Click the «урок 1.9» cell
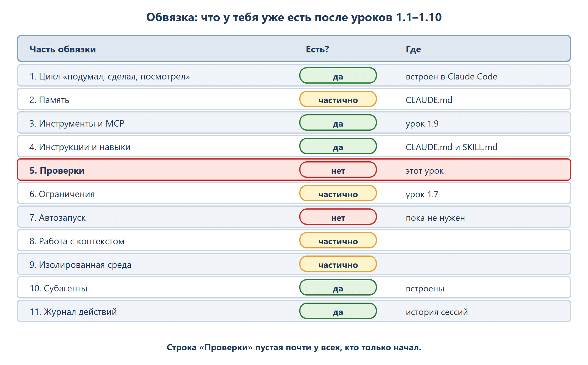Image resolution: width=588 pixels, height=365 pixels. click(422, 124)
